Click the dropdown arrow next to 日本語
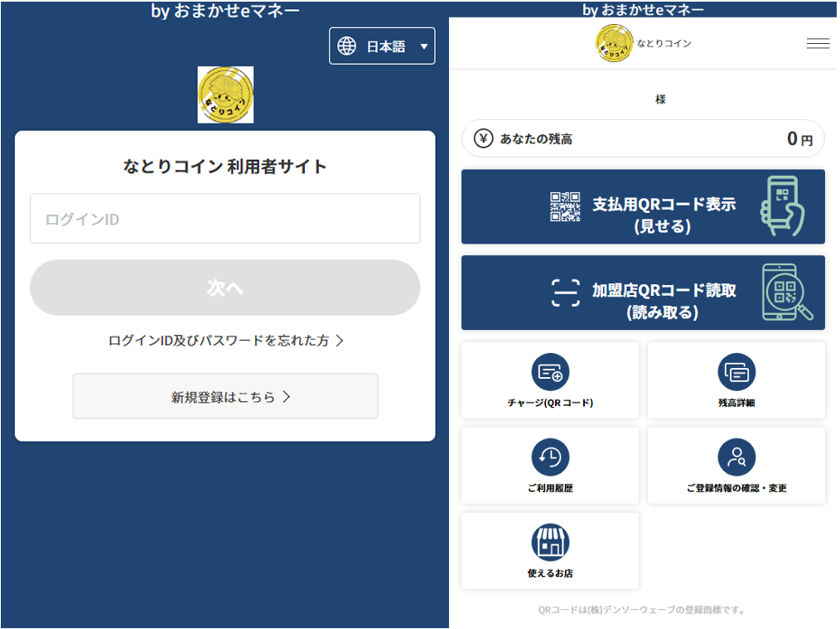 point(424,46)
